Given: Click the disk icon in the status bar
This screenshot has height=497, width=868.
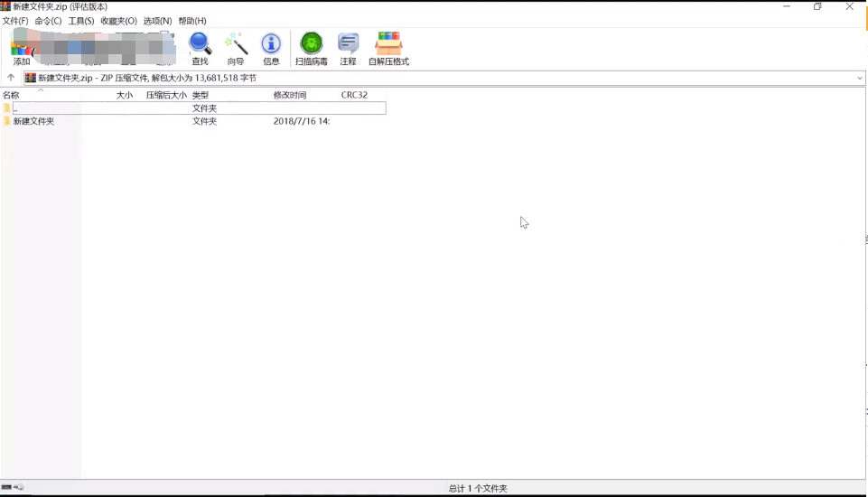Looking at the screenshot, I should click(6, 487).
